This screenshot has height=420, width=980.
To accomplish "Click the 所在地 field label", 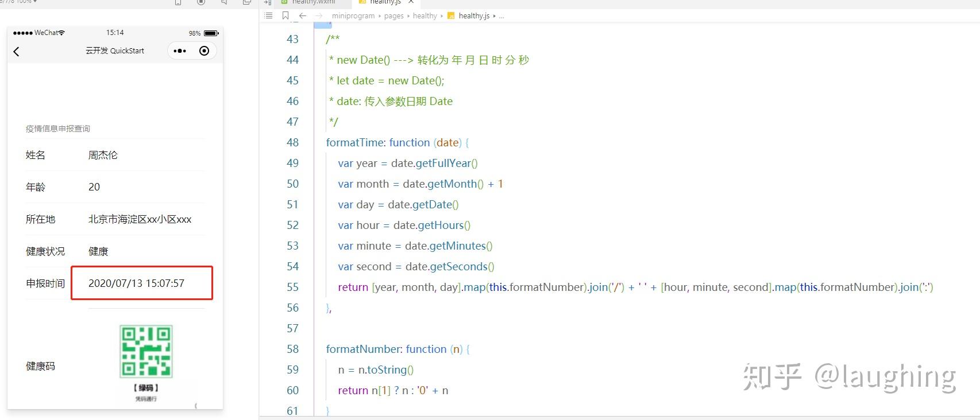I will pos(41,219).
